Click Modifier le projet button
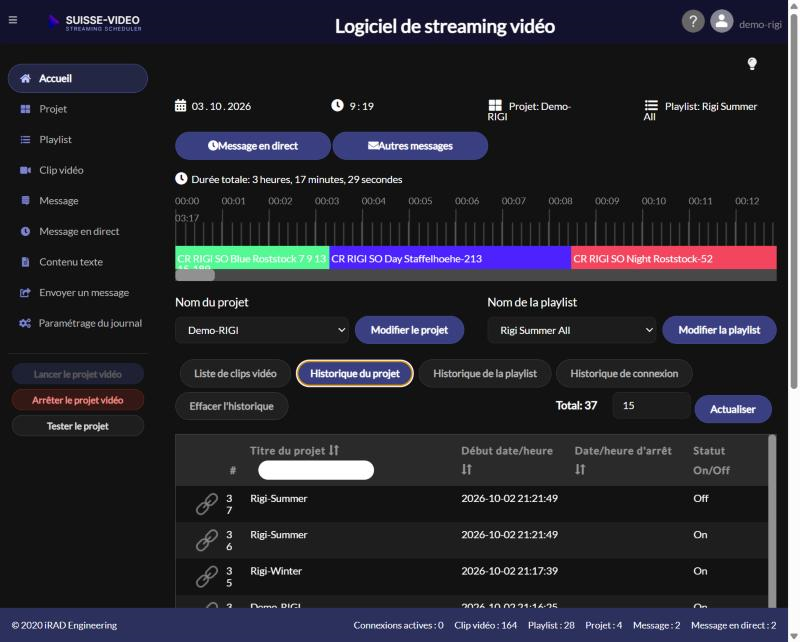This screenshot has width=800, height=642. click(409, 330)
